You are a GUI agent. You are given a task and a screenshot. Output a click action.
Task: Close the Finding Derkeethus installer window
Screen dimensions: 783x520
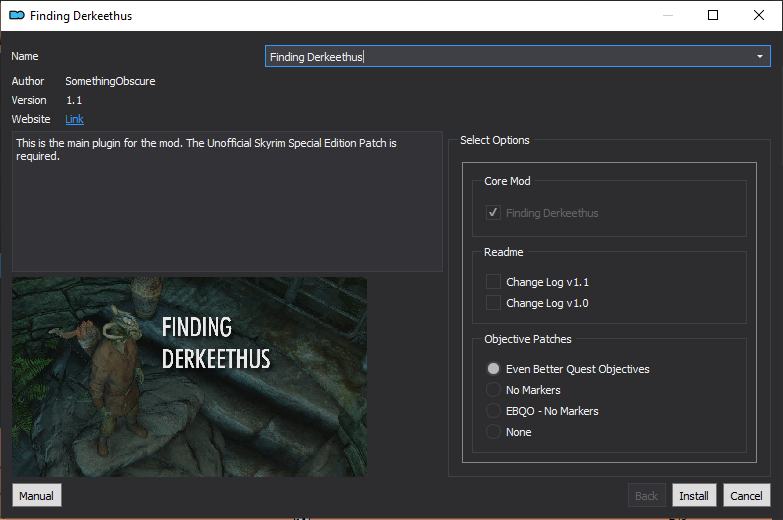point(759,15)
